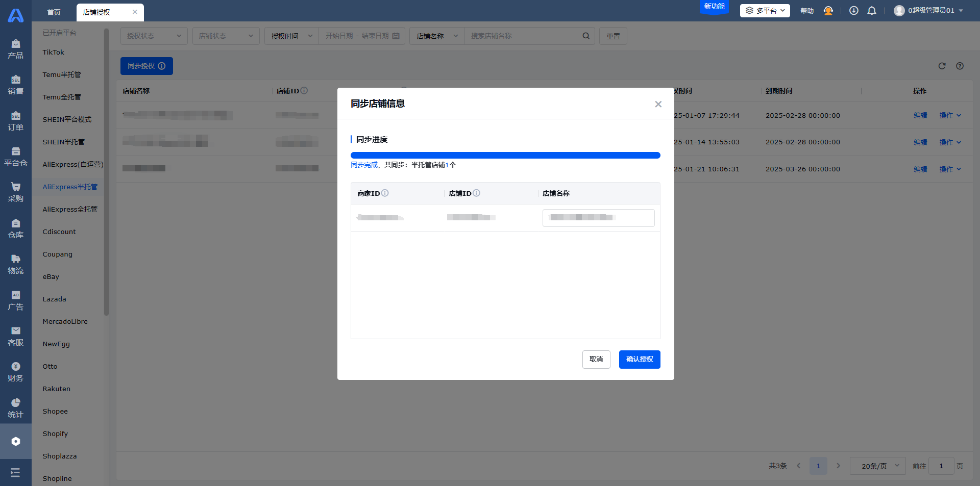Open the download center icon
980x486 pixels.
click(853, 11)
